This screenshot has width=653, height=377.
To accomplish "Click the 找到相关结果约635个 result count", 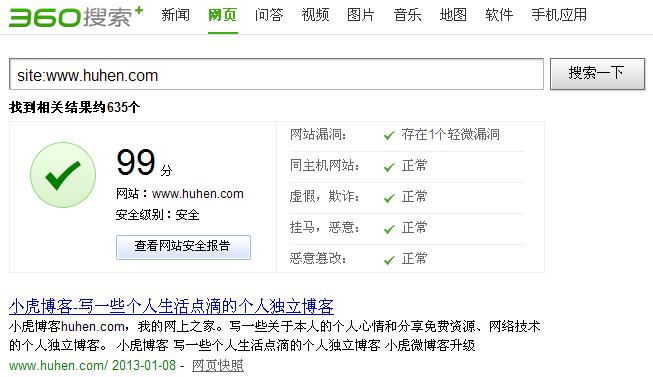I will 74,107.
